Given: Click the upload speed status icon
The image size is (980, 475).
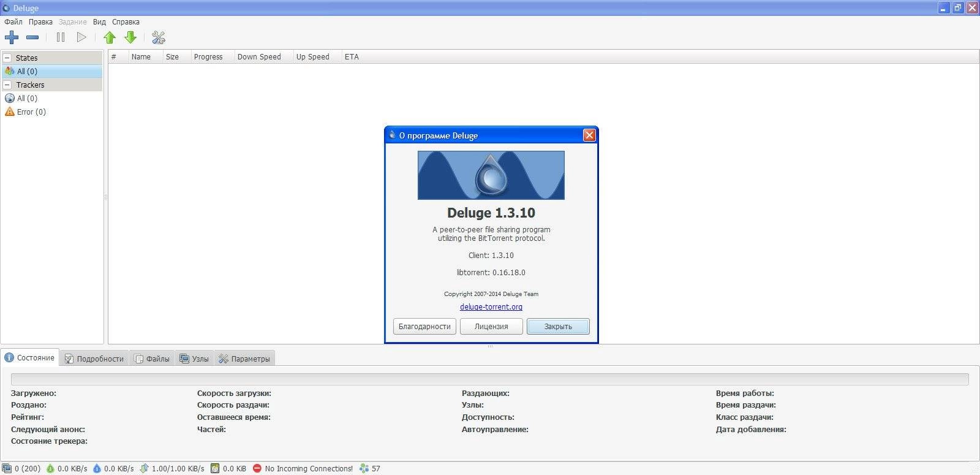Looking at the screenshot, I should (x=97, y=468).
